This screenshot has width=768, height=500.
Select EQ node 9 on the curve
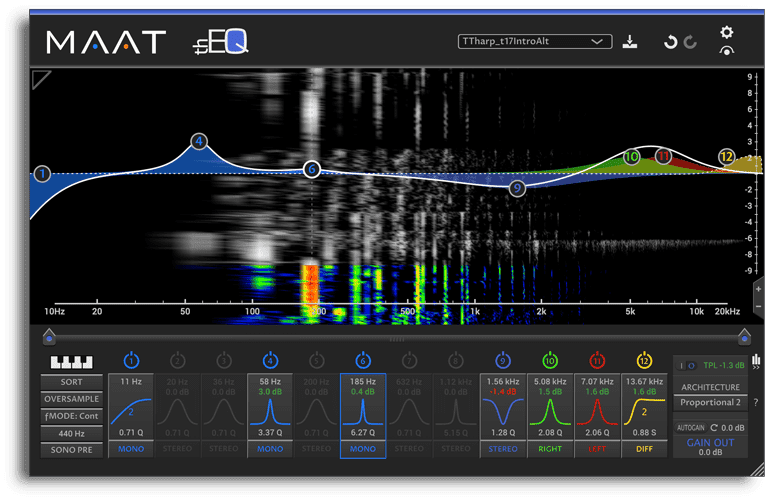pos(517,188)
